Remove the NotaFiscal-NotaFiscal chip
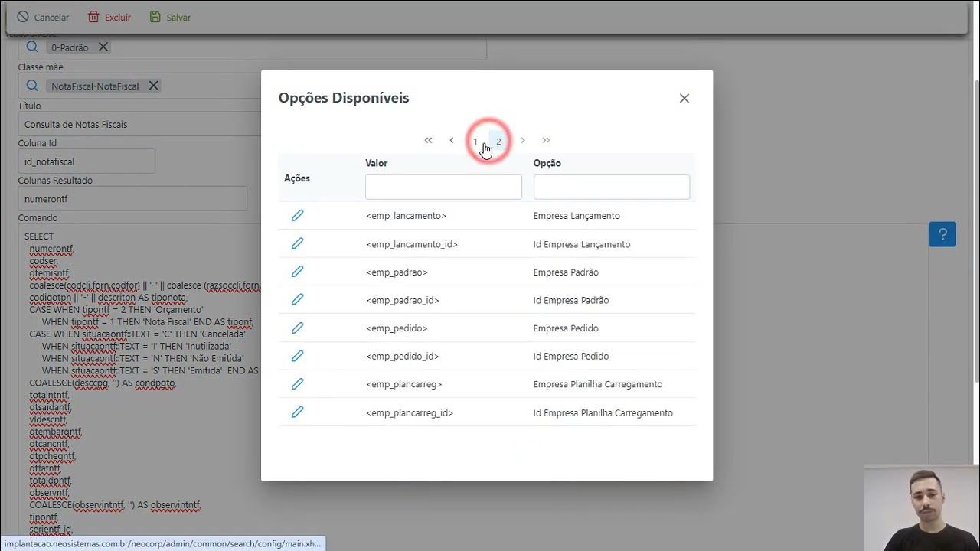980x551 pixels. pyautogui.click(x=154, y=86)
